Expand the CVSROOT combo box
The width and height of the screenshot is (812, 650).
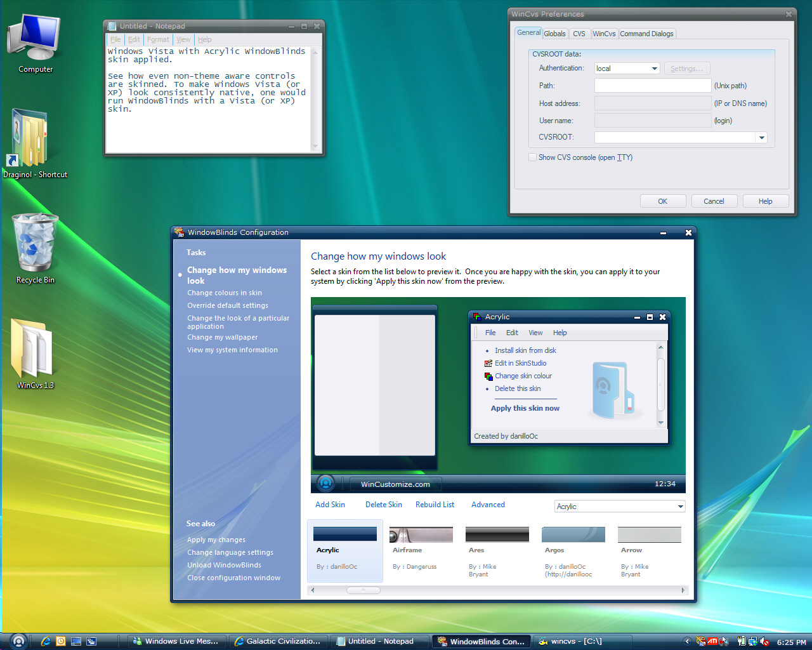tap(761, 137)
